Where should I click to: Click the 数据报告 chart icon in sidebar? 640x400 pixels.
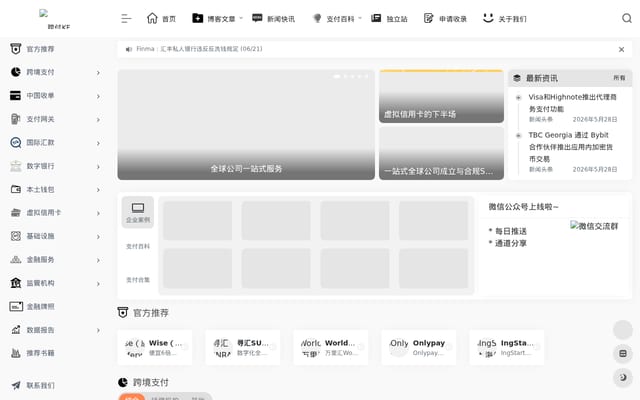[16, 330]
